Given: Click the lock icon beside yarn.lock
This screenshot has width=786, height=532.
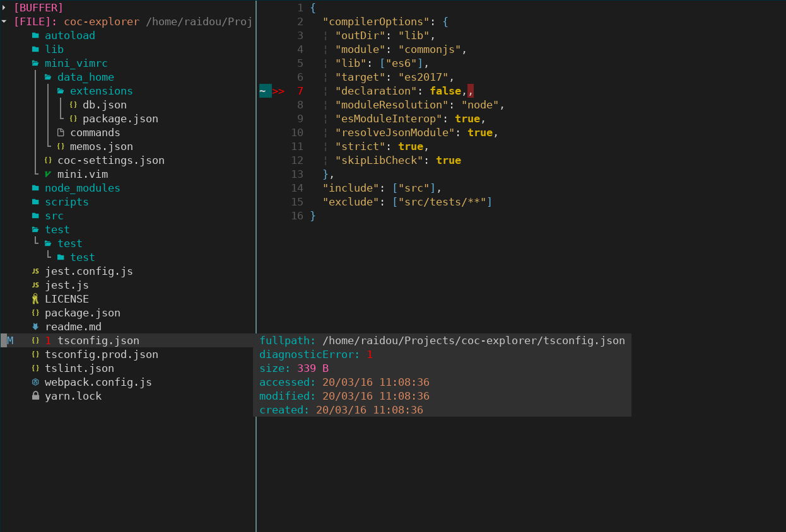Looking at the screenshot, I should pyautogui.click(x=35, y=396).
